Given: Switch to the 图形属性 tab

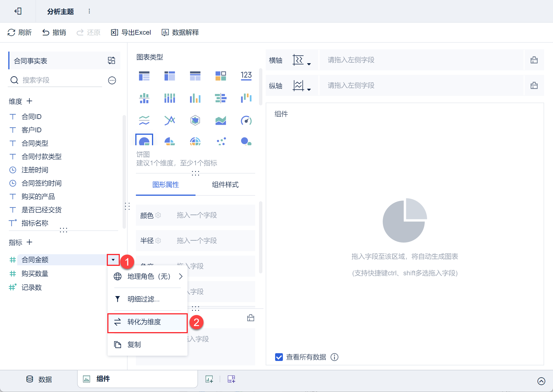Looking at the screenshot, I should (166, 185).
